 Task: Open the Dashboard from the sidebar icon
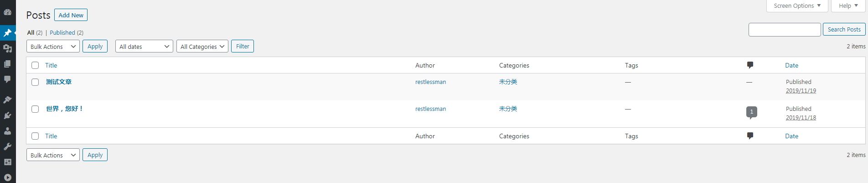[8, 12]
